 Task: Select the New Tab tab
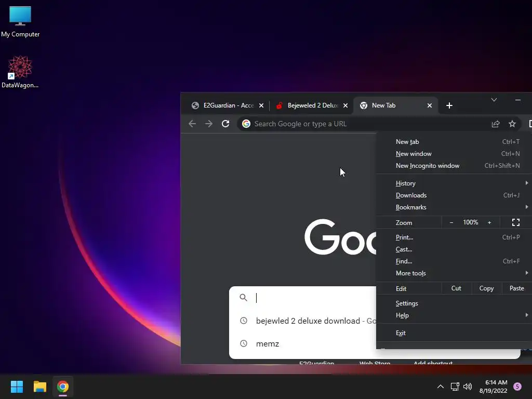[x=395, y=105]
